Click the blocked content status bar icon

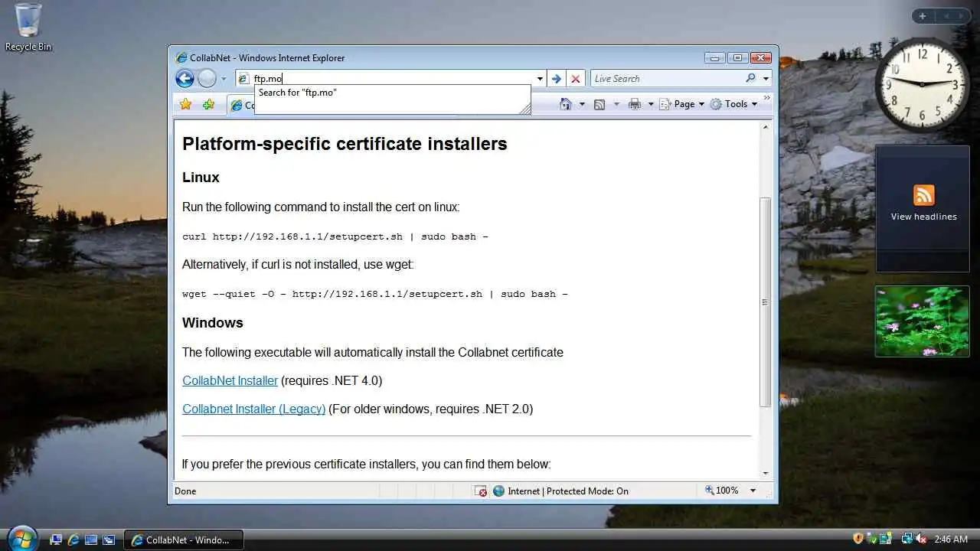point(481,491)
